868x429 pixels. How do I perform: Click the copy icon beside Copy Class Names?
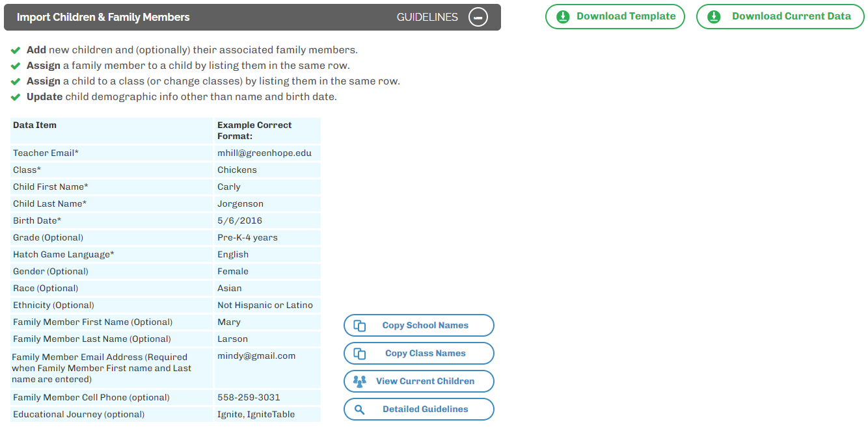(359, 354)
